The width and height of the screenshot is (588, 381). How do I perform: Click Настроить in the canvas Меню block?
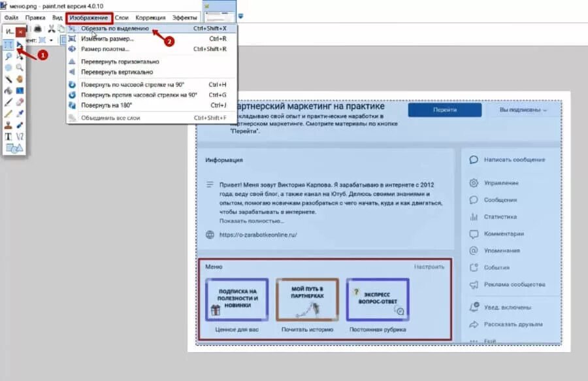click(x=429, y=267)
